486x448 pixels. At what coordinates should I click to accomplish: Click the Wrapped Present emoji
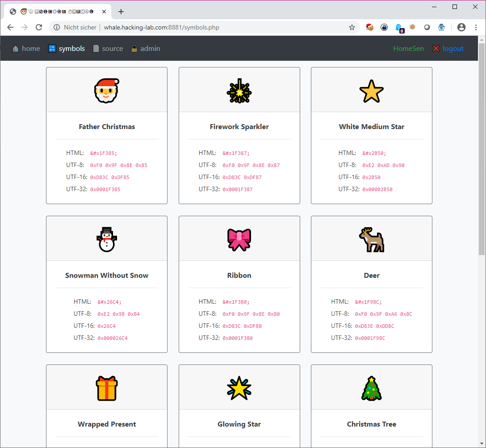(107, 388)
